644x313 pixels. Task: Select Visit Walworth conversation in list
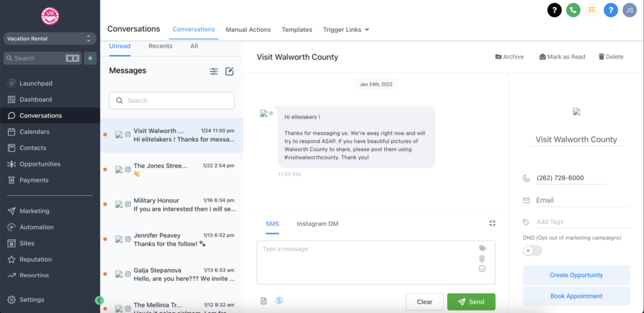(x=172, y=135)
